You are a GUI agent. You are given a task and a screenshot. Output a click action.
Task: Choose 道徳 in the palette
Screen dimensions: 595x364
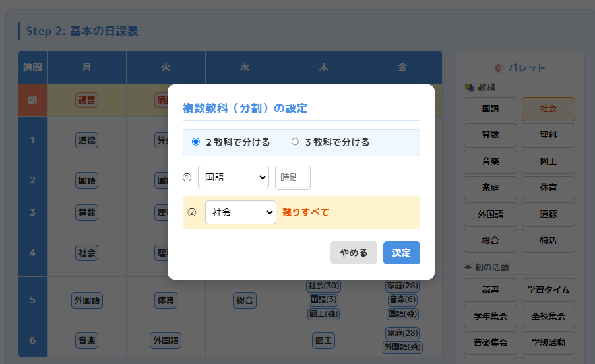click(548, 214)
